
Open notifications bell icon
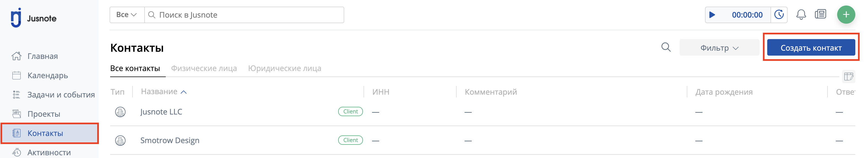[x=801, y=15]
